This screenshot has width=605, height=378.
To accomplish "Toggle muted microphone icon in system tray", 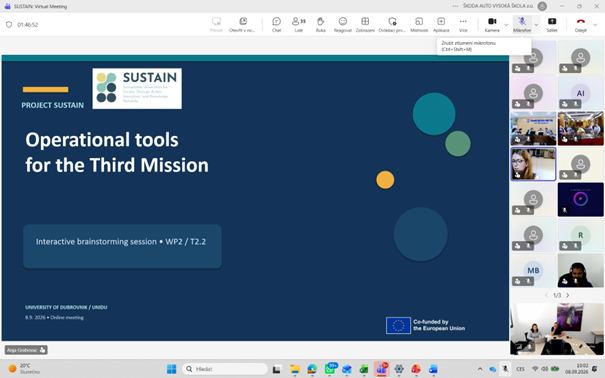I will pyautogui.click(x=505, y=369).
